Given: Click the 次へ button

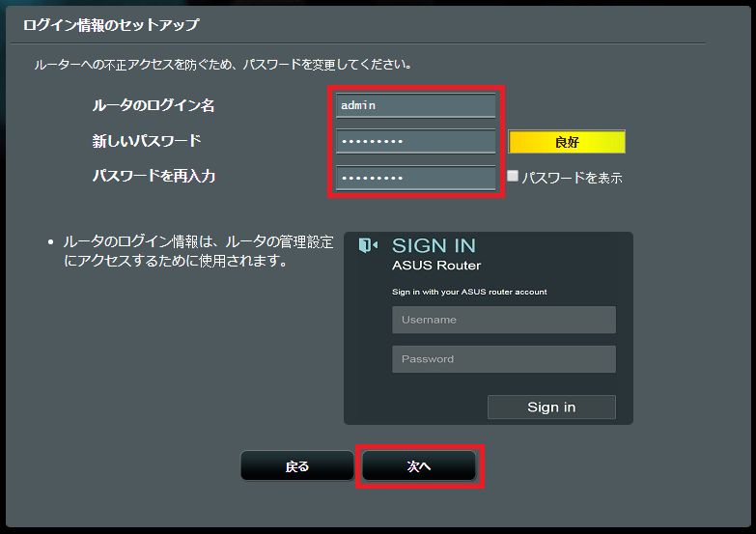Looking at the screenshot, I should 419,466.
